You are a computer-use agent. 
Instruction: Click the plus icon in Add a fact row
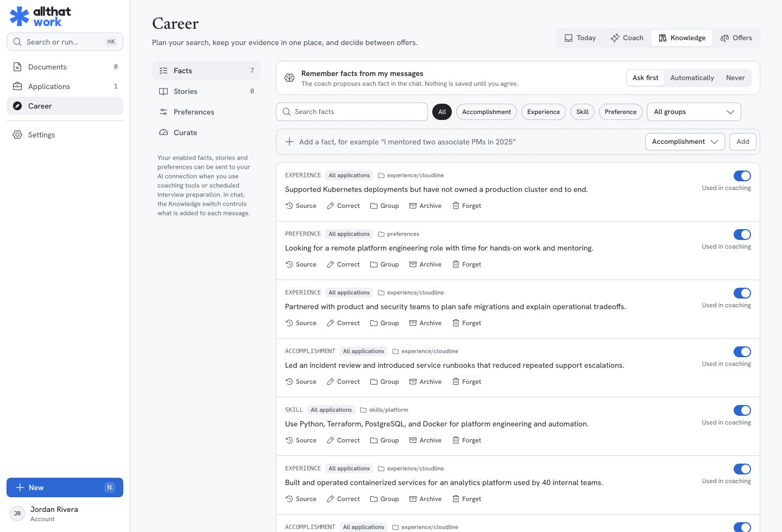289,142
